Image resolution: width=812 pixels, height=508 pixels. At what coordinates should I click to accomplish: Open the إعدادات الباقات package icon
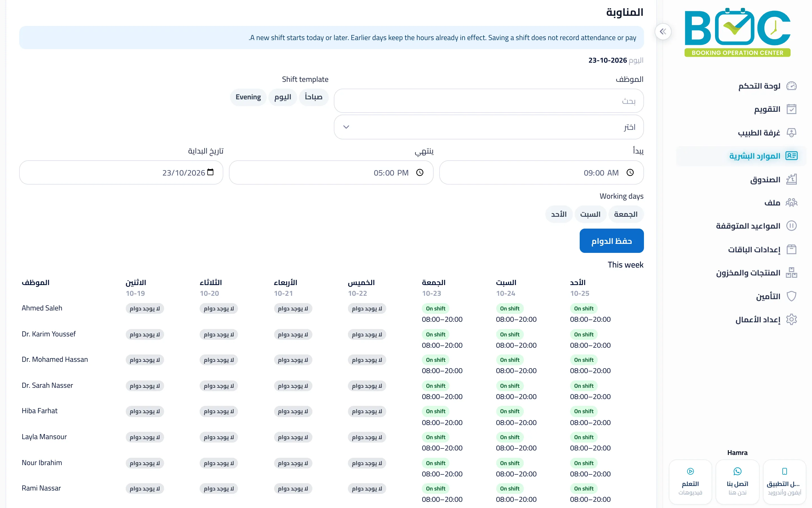pyautogui.click(x=791, y=249)
